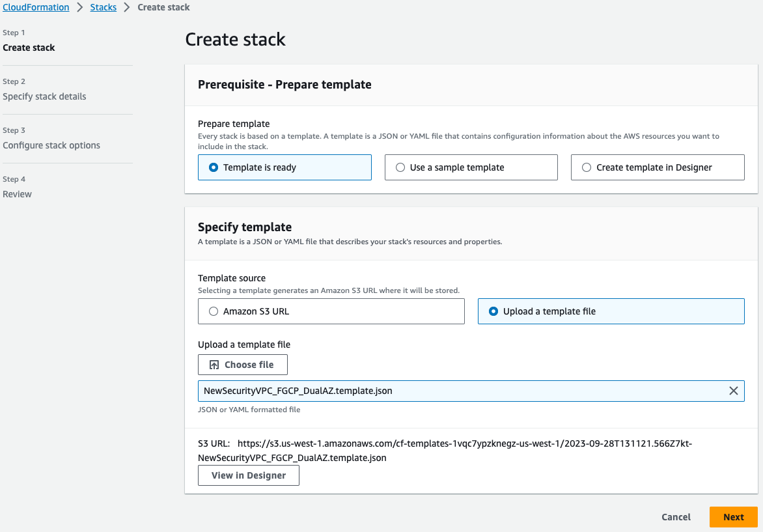Viewport: 763px width, 532px height.
Task: Click the Upload a template file field label
Action: 243,344
